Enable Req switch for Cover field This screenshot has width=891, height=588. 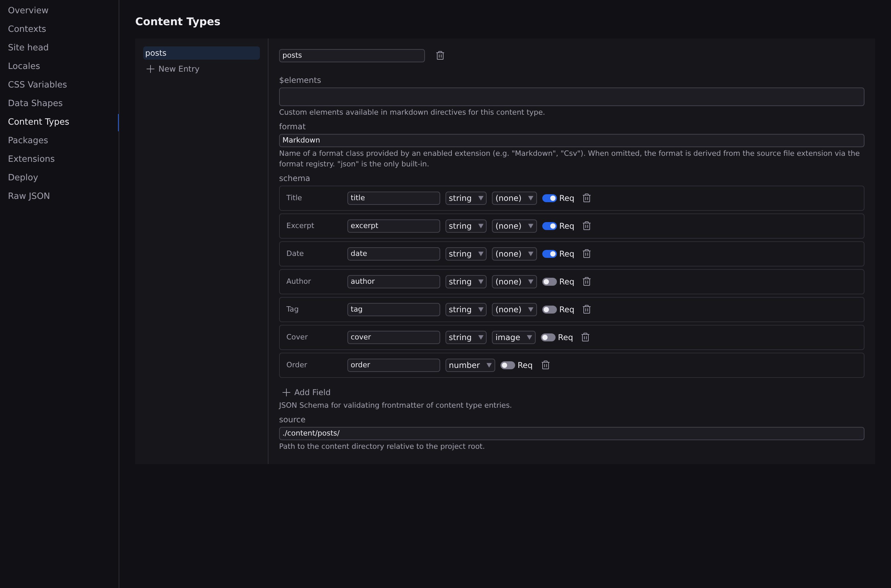(x=548, y=337)
